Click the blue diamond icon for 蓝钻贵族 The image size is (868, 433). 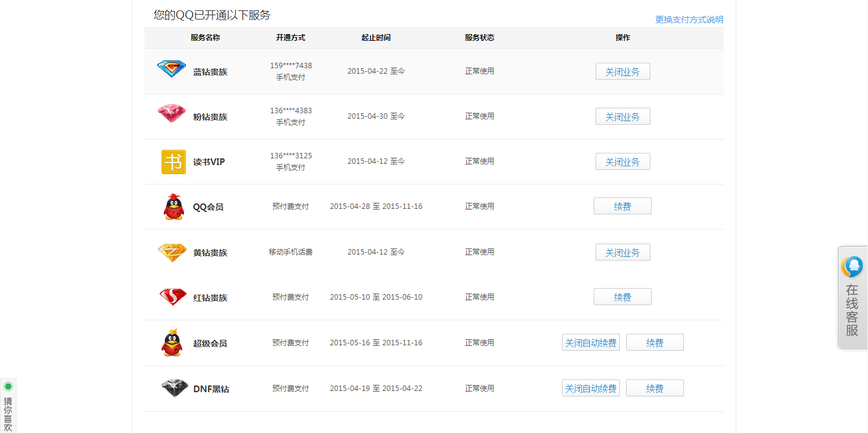click(x=171, y=68)
